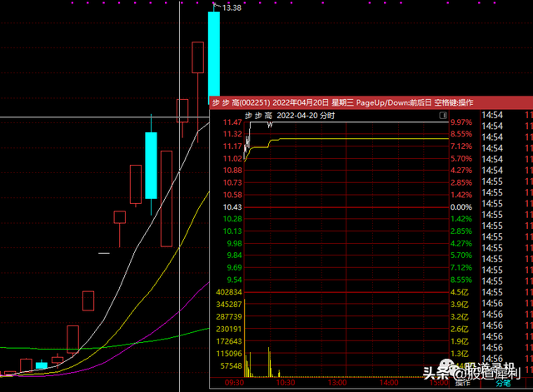
Task: Click the 10:30 time axis label
Action: (286, 383)
